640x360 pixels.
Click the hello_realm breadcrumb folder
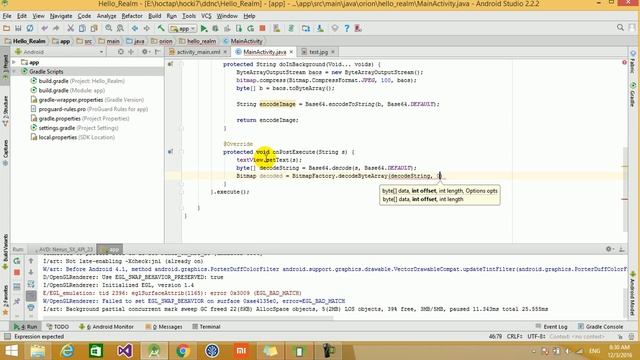pyautogui.click(x=198, y=41)
